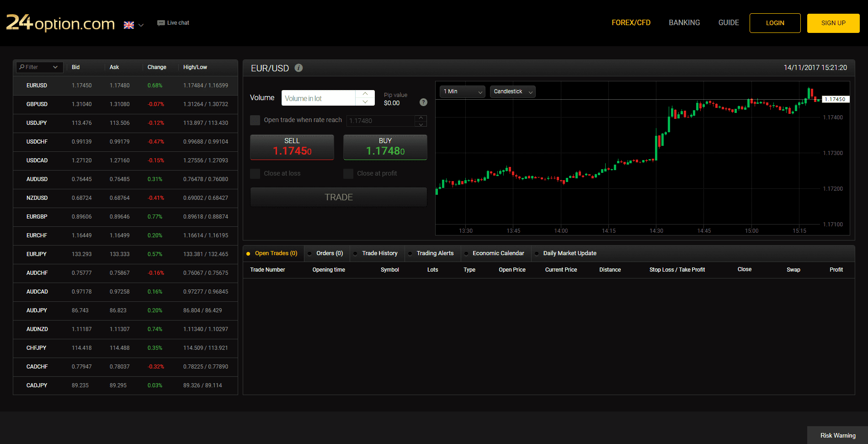Select EURJPY from the instrument list
868x444 pixels.
tap(37, 254)
